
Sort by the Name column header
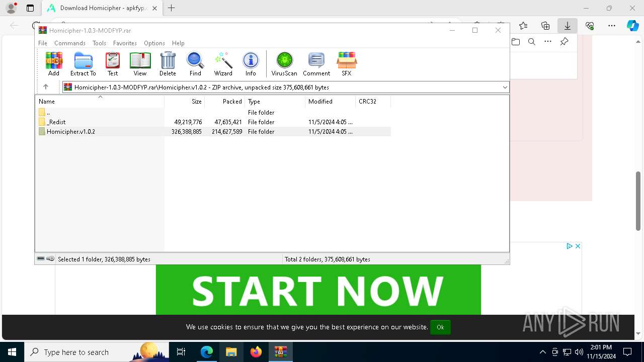pyautogui.click(x=100, y=101)
